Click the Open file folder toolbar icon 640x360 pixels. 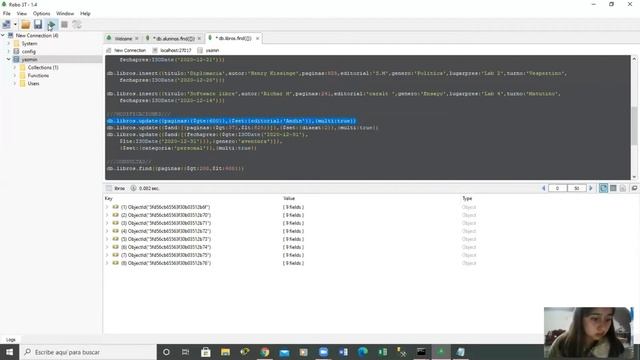pos(26,25)
